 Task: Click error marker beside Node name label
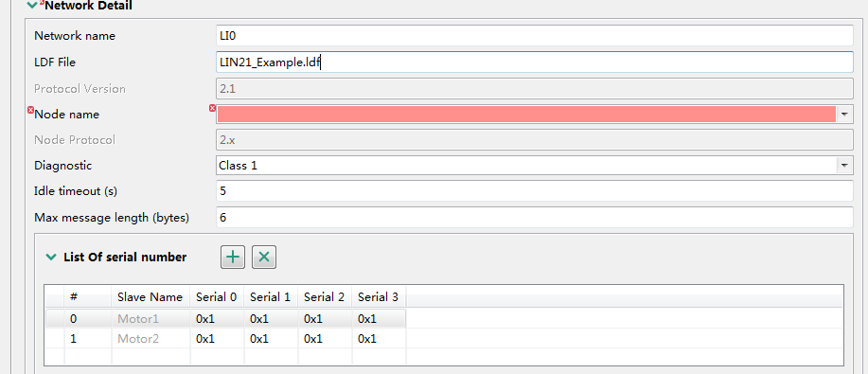(x=30, y=111)
